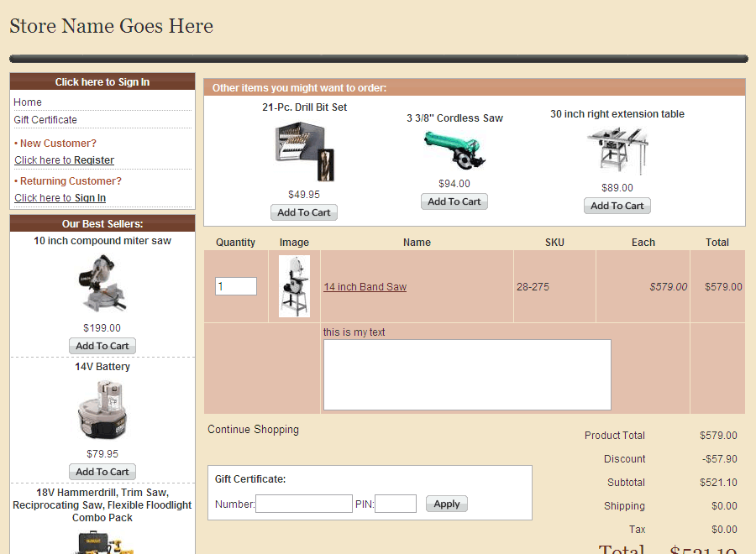The height and width of the screenshot is (554, 756).
Task: Open the 14 inch Band Saw link
Action: pyautogui.click(x=365, y=287)
